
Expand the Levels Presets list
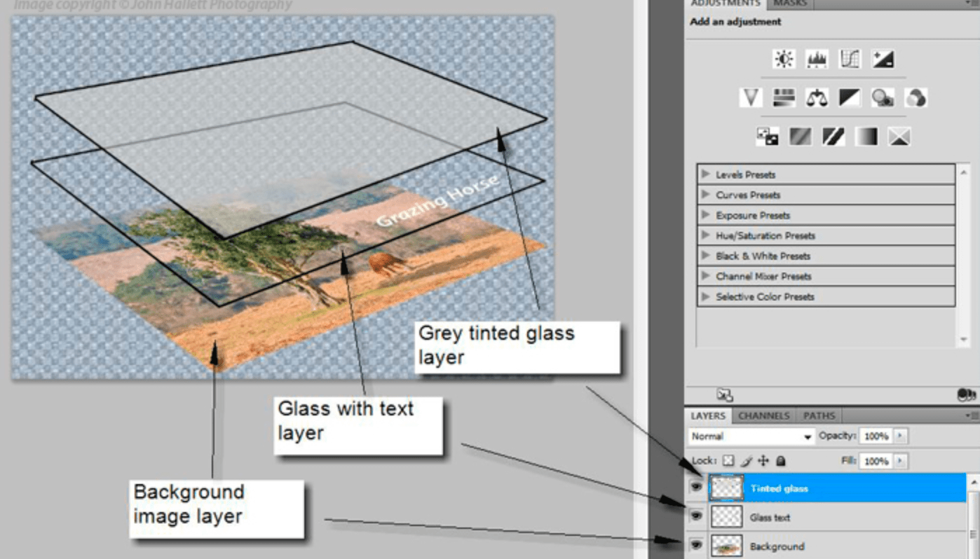click(x=705, y=174)
